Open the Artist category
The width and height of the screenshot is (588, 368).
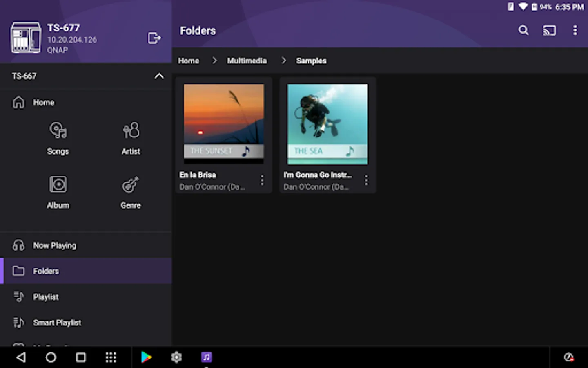click(131, 139)
